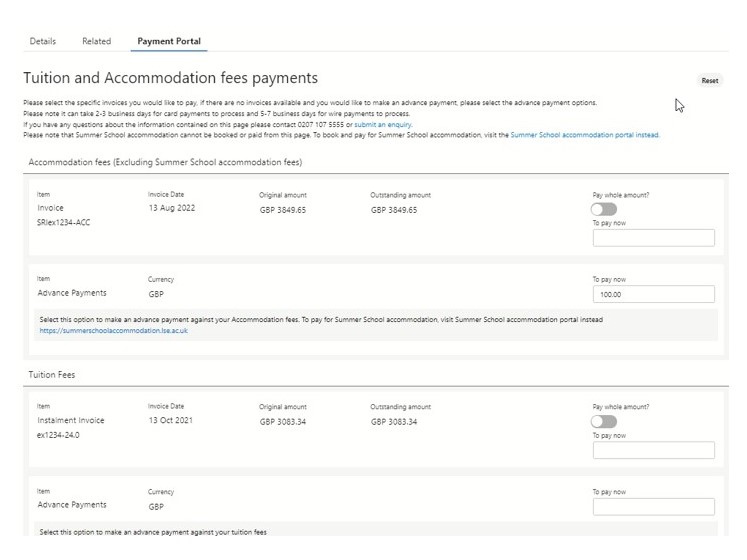Click the invoice date 13 Aug 2022
This screenshot has height=560, width=747.
(x=169, y=207)
